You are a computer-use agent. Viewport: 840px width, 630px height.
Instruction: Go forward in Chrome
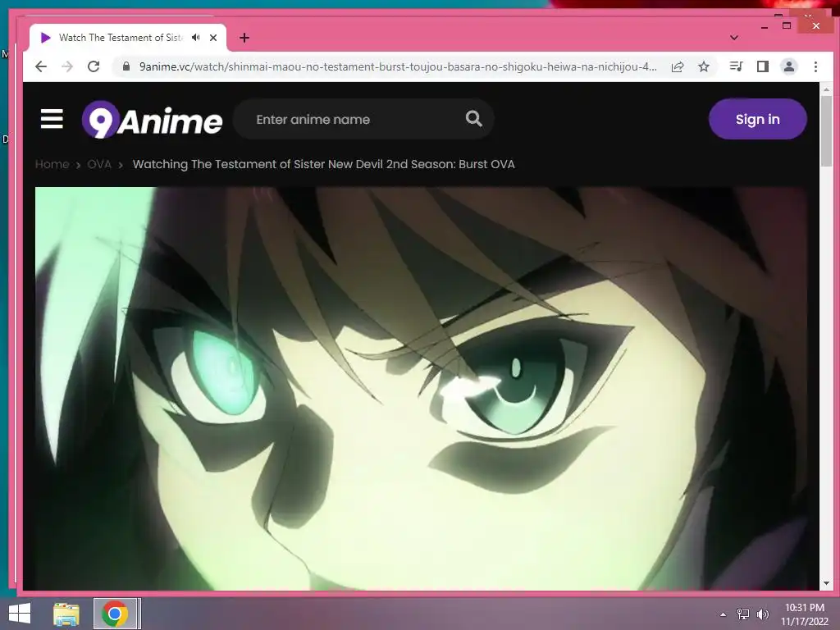pyautogui.click(x=67, y=66)
